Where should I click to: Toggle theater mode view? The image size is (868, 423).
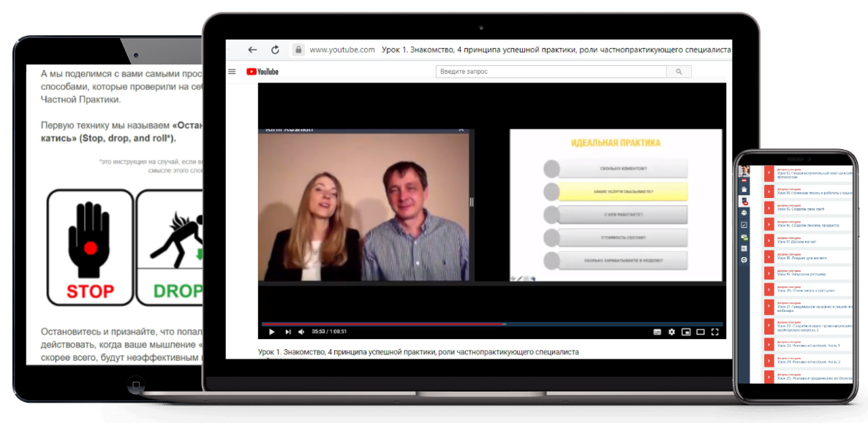coord(700,332)
